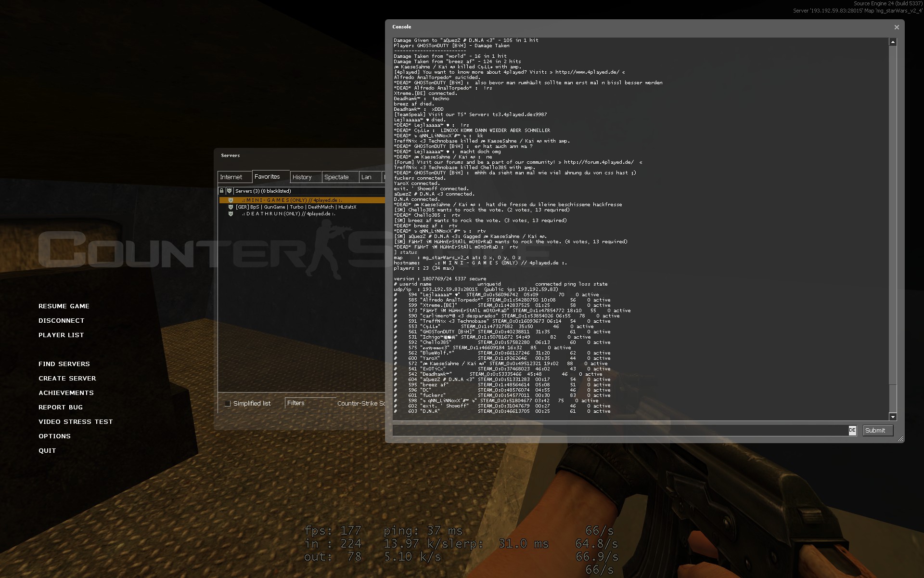Open Options from main menu
Viewport: 924px width, 578px height.
click(x=54, y=436)
